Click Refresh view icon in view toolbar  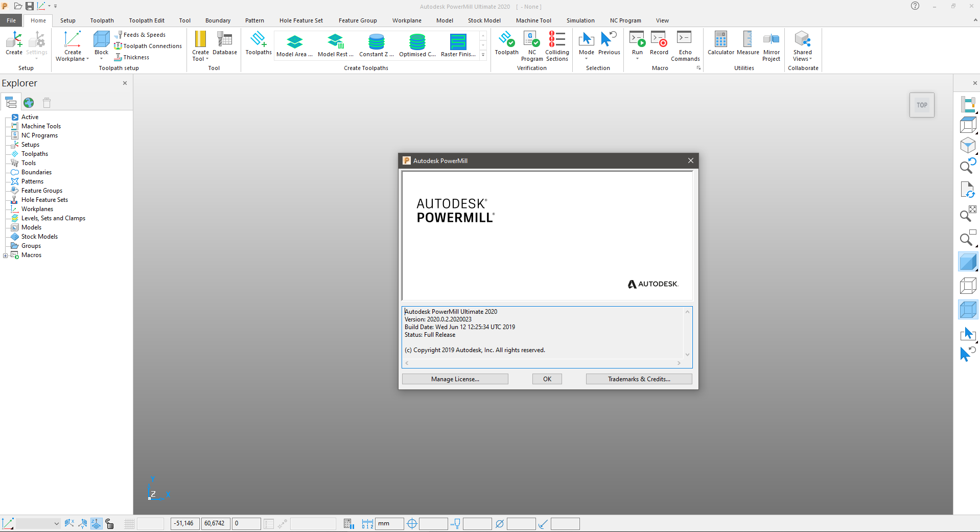(968, 190)
